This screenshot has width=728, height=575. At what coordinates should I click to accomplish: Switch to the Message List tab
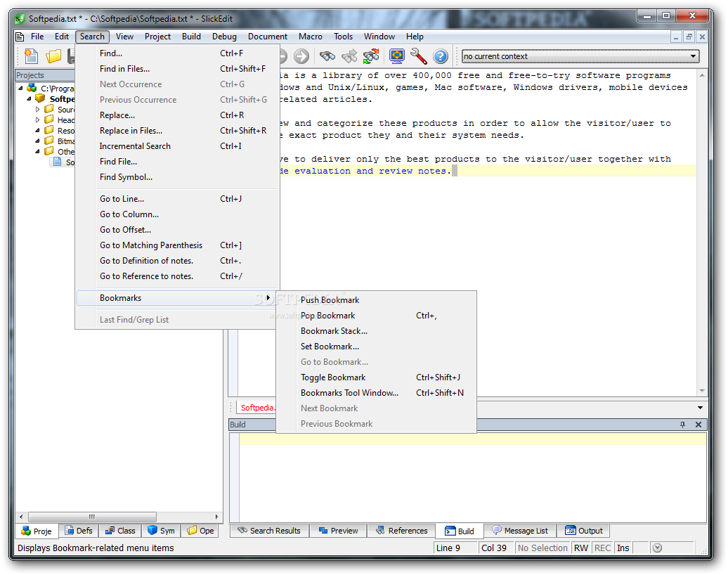[520, 531]
